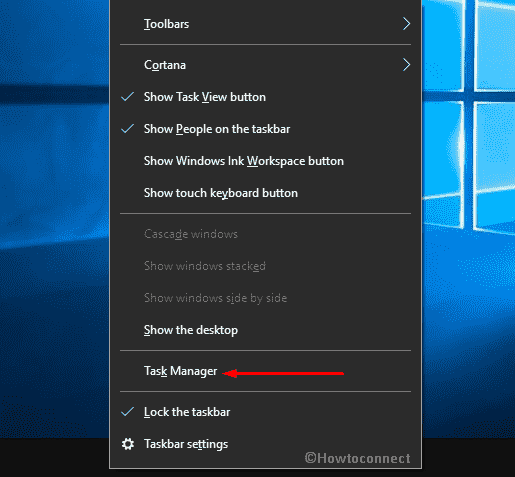Choose Show windows side by side entry

(265, 298)
